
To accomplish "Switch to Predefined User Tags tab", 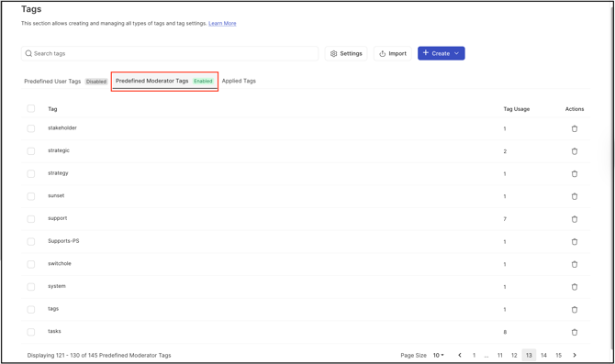I will tap(65, 81).
